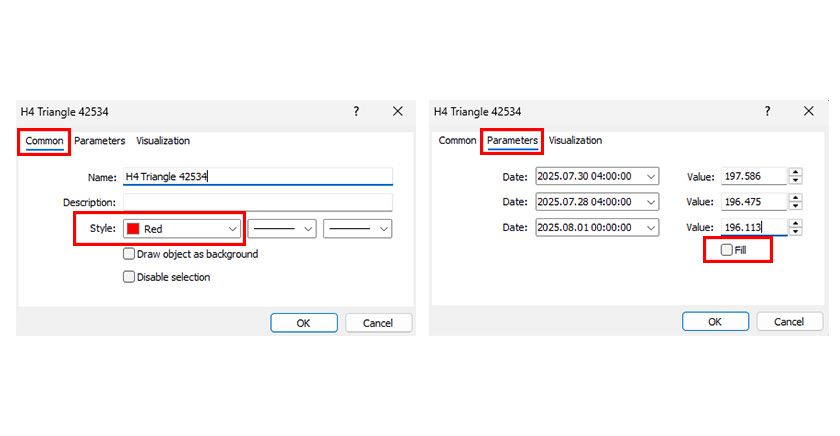Decrease the 196.475 value with down arrow
The height and width of the screenshot is (436, 840).
(795, 206)
